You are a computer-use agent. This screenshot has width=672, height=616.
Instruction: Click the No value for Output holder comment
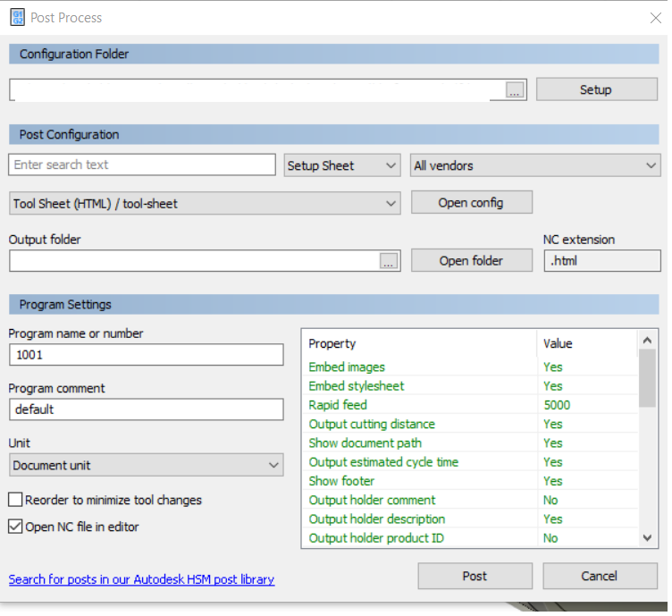(x=550, y=500)
